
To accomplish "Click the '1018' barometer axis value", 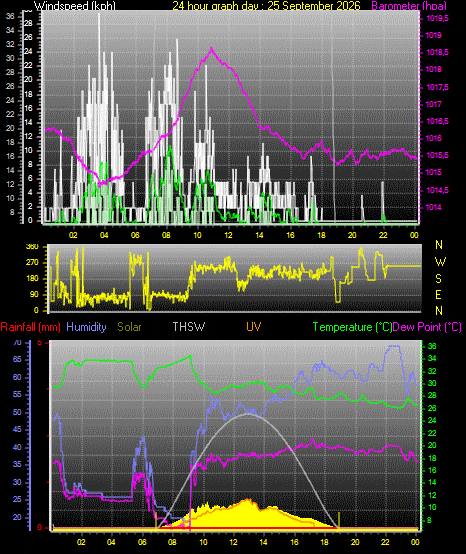I will pos(433,70).
